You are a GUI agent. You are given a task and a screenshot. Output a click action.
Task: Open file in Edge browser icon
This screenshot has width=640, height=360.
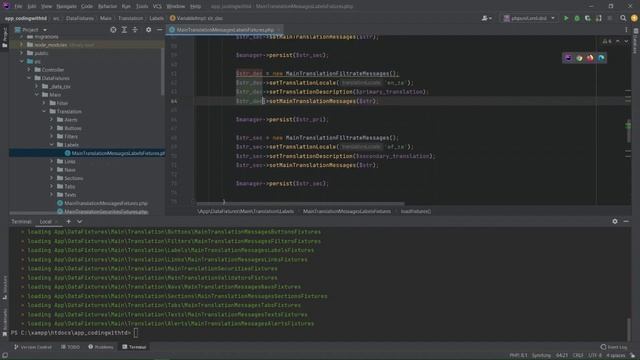click(601, 58)
